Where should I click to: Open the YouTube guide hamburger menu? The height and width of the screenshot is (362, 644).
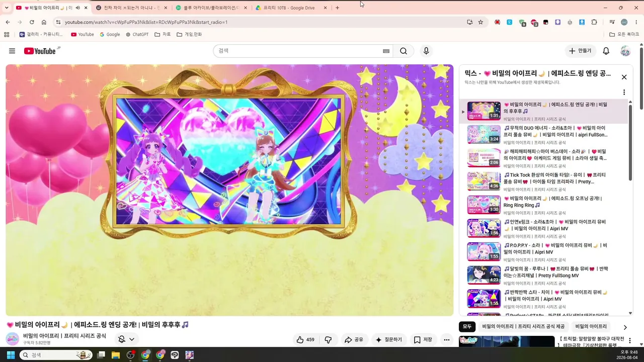(x=12, y=51)
